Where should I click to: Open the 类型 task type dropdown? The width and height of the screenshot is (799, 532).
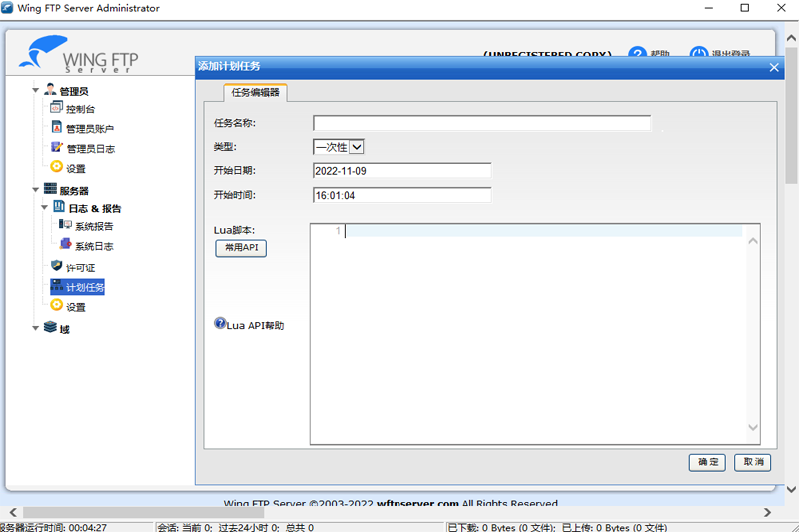pyautogui.click(x=338, y=147)
